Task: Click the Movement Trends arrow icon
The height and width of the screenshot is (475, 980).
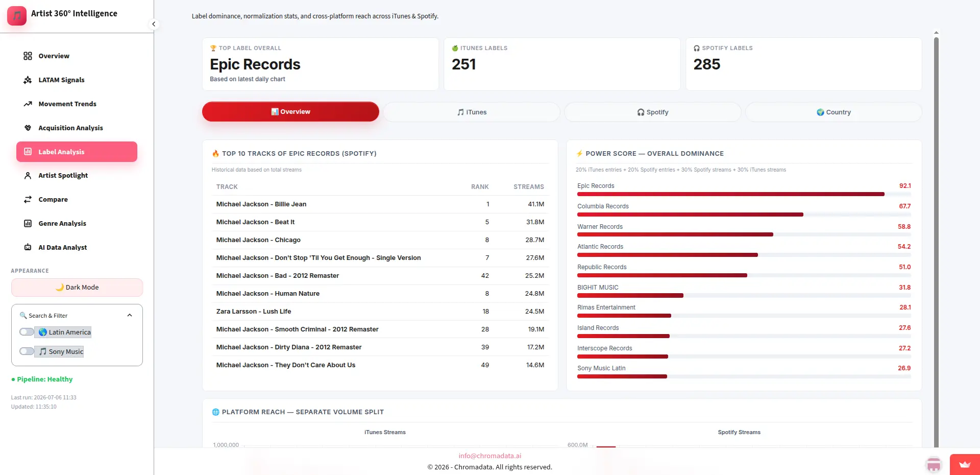Action: (x=28, y=104)
